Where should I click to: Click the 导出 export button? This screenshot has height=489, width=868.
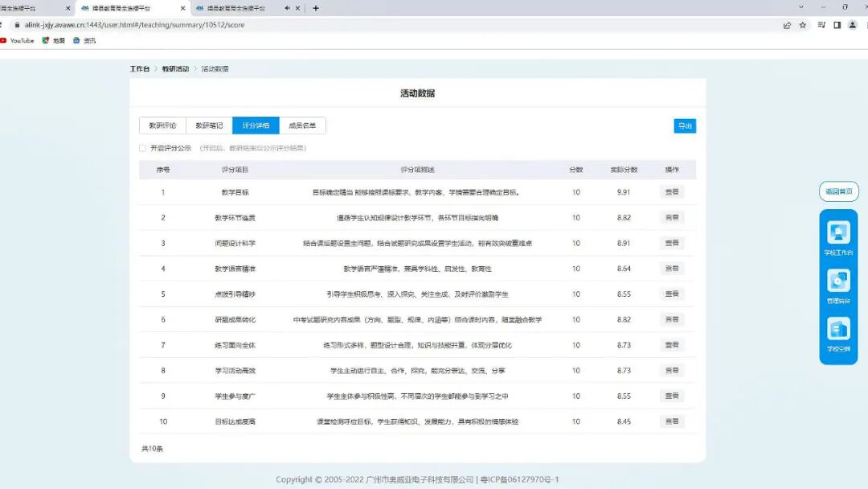point(685,125)
